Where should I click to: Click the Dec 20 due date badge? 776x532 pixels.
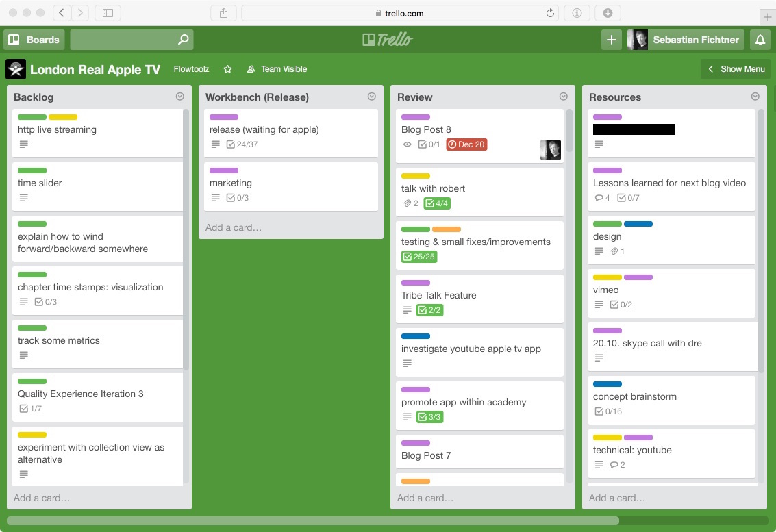tap(466, 144)
